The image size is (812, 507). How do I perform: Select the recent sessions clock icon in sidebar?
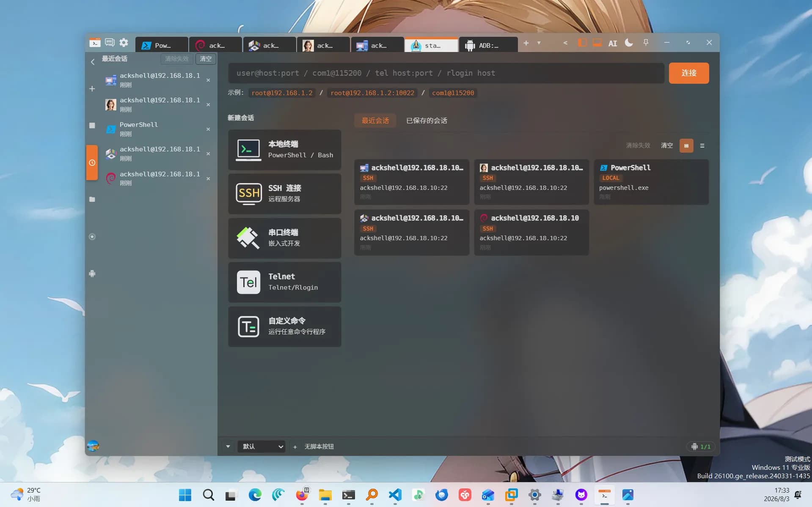[92, 162]
